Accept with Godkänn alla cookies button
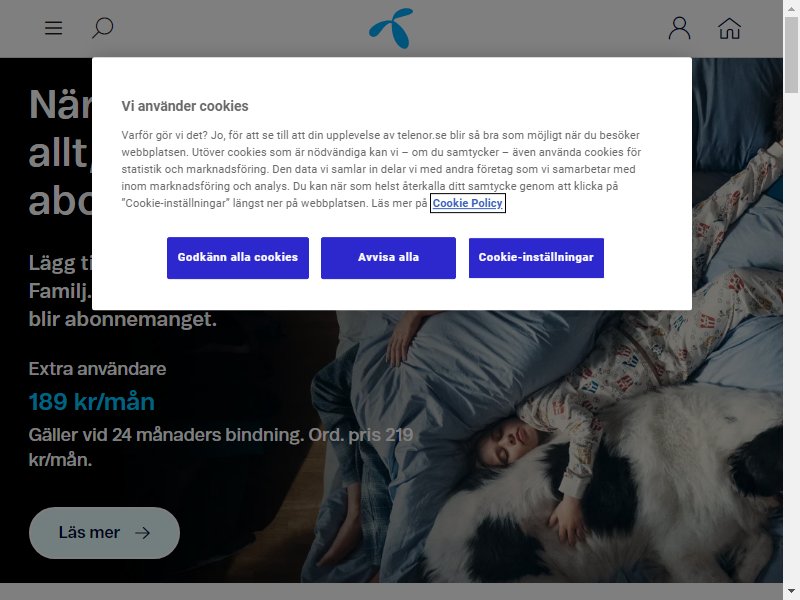Viewport: 800px width, 600px height. [238, 258]
